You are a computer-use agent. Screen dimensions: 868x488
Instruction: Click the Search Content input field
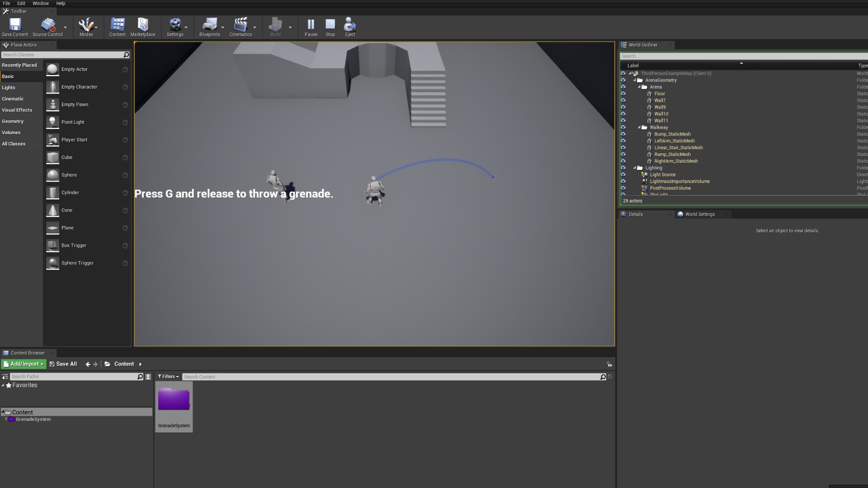point(316,376)
